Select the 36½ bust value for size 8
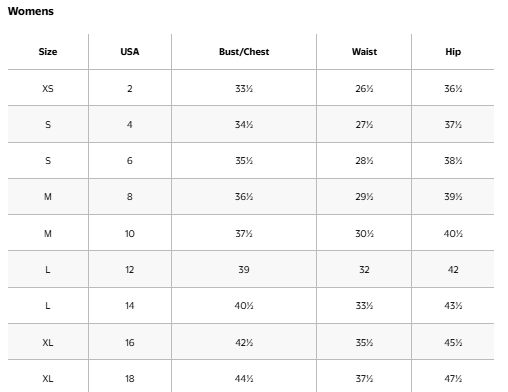508x392 pixels. tap(244, 197)
